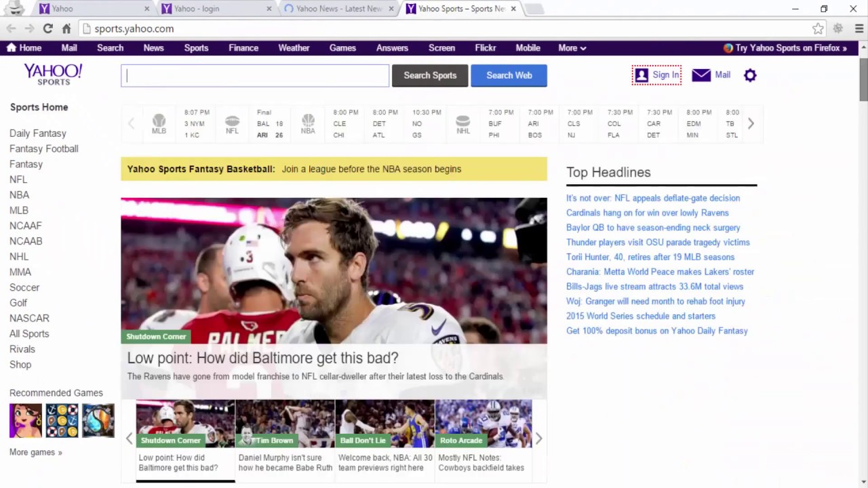Open the Chrome menu hamburger icon
The width and height of the screenshot is (868, 488).
pyautogui.click(x=859, y=28)
